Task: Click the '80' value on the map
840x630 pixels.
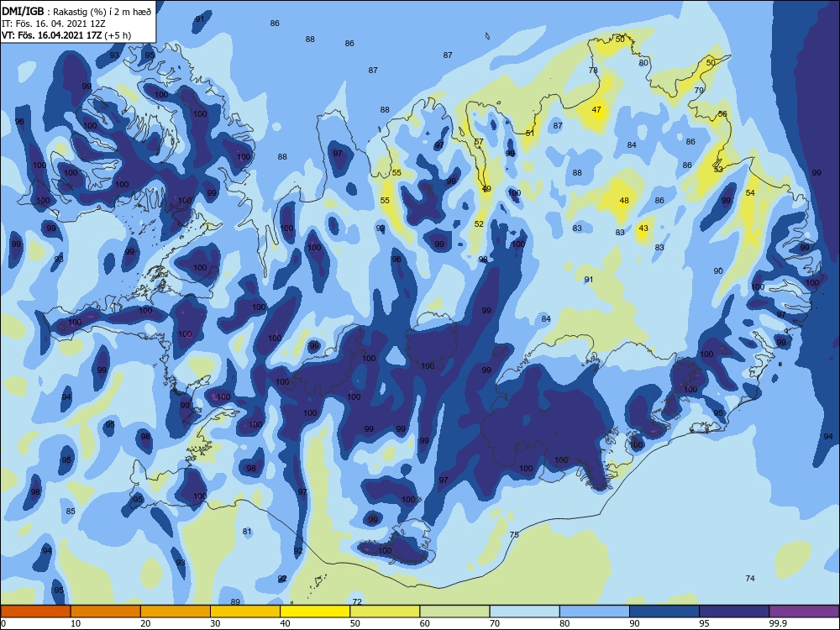Action: (643, 63)
